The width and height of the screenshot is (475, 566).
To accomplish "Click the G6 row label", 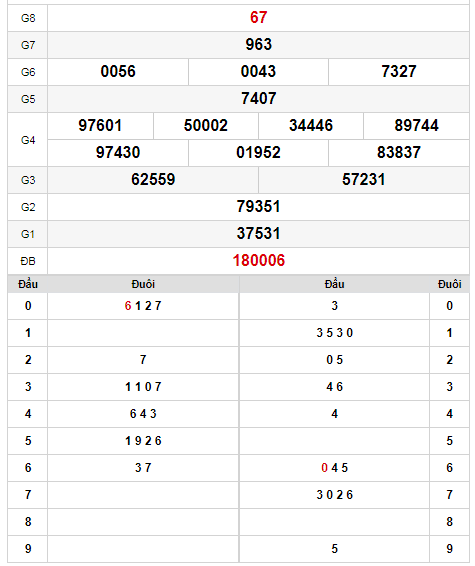I will tap(28, 72).
